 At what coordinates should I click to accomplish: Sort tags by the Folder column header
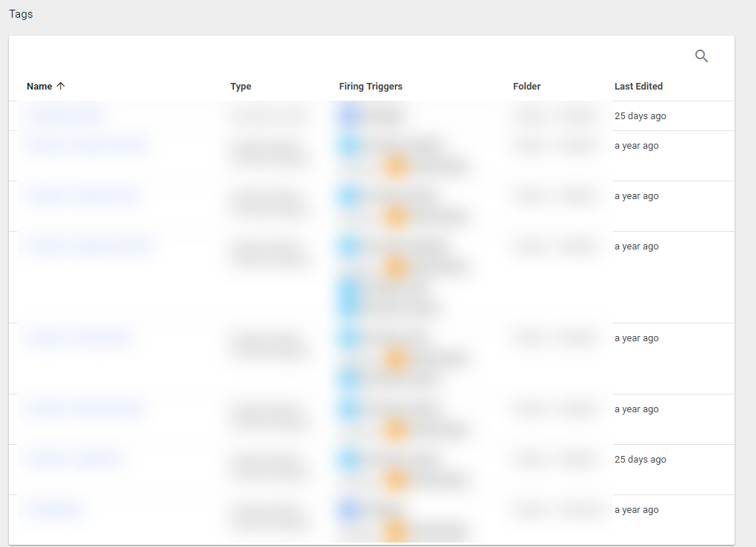pos(526,87)
